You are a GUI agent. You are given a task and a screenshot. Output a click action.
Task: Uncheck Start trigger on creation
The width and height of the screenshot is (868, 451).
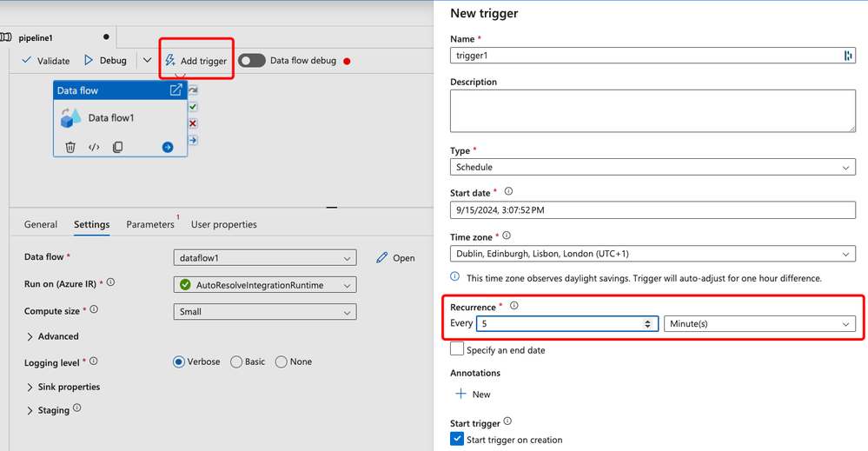(457, 439)
